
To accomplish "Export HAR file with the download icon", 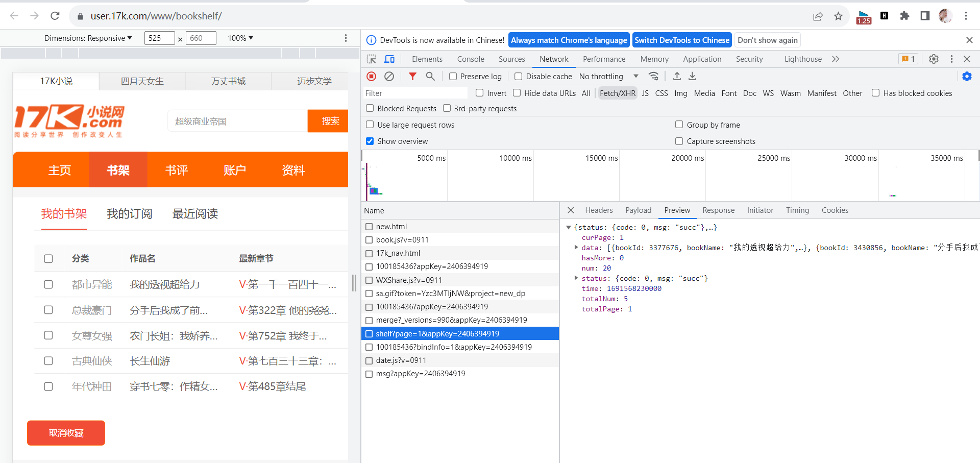I will tap(693, 76).
